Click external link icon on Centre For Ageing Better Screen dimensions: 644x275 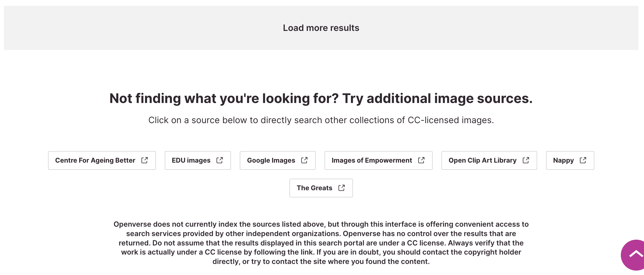145,160
